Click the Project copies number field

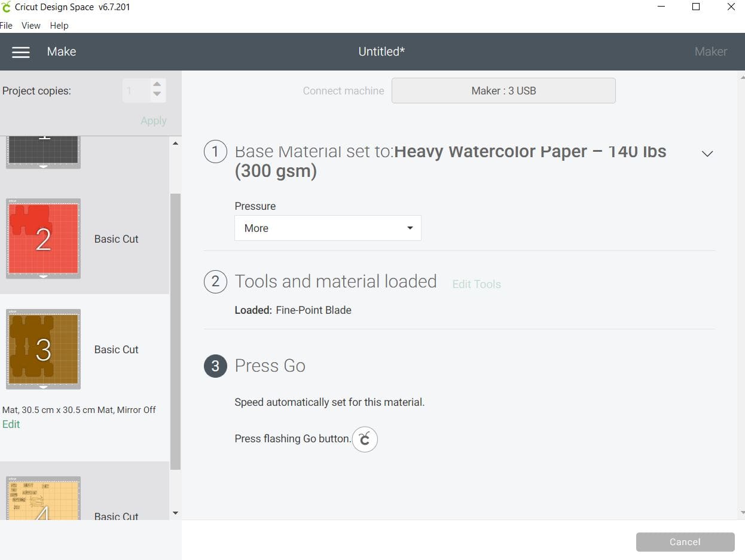click(x=136, y=91)
